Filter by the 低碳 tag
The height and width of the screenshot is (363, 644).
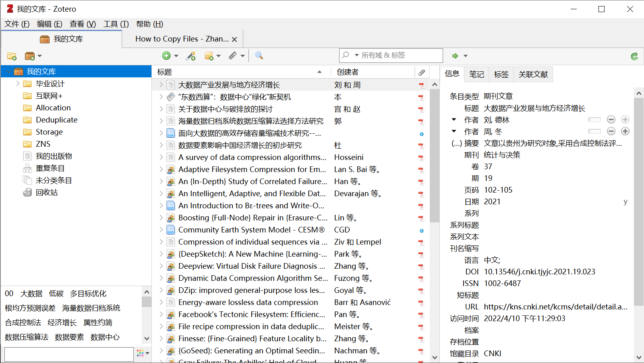point(56,294)
